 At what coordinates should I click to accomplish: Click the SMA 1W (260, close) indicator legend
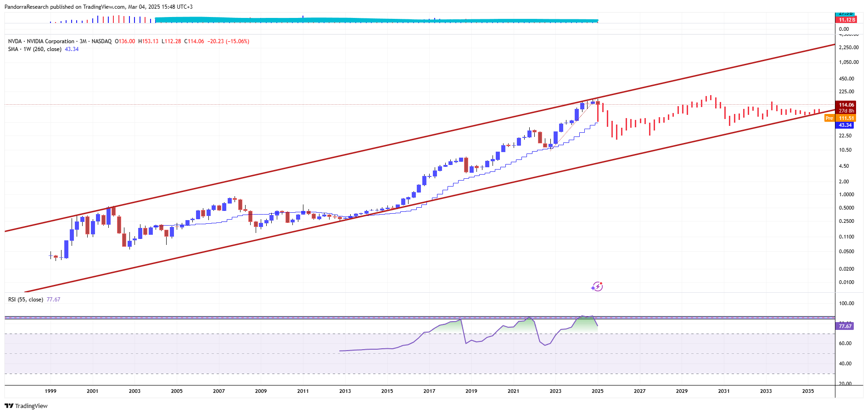(35, 49)
